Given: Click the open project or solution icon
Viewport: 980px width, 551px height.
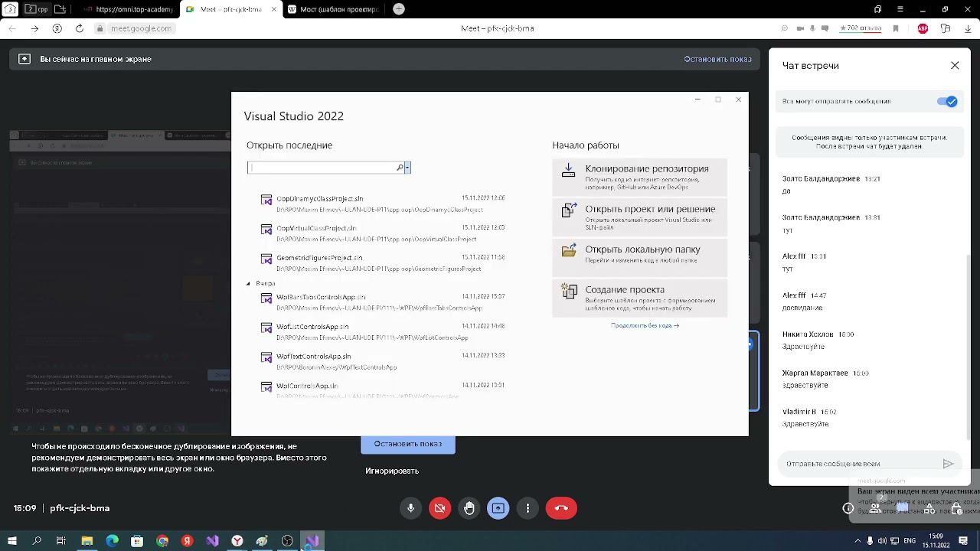Looking at the screenshot, I should tap(568, 210).
